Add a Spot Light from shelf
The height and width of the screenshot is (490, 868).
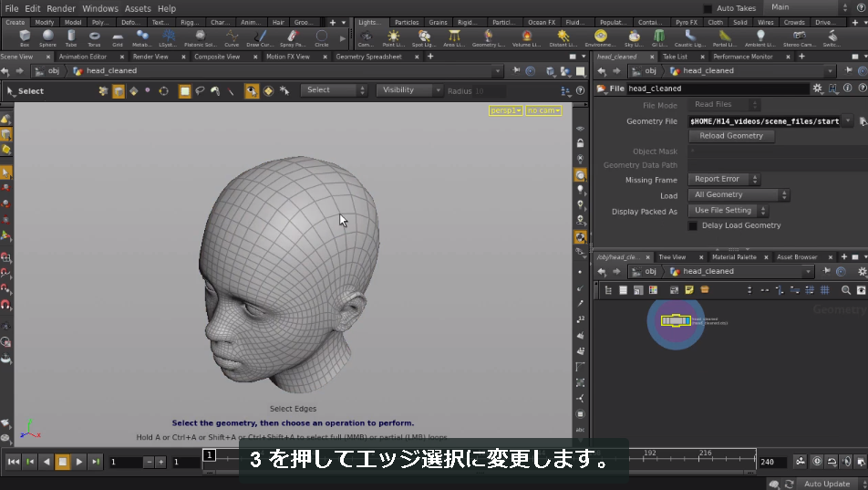point(424,38)
